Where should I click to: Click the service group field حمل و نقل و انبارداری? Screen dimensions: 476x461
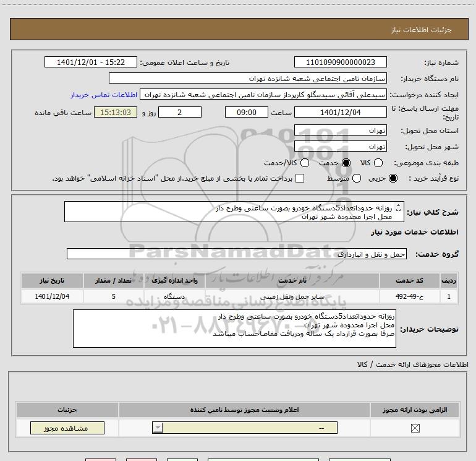pos(237,254)
